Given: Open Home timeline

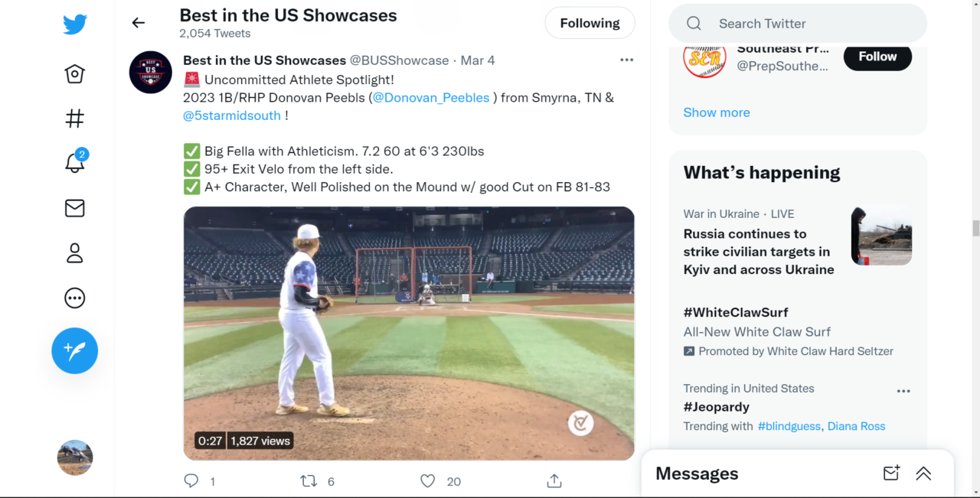Looking at the screenshot, I should tap(74, 73).
